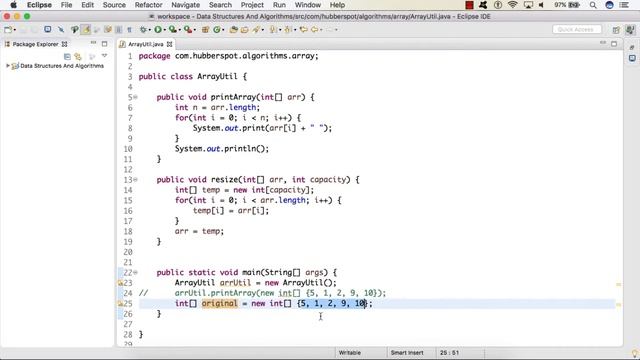The height and width of the screenshot is (360, 640).
Task: Click the minimized view icon below Restore
Action: click(x=632, y=58)
